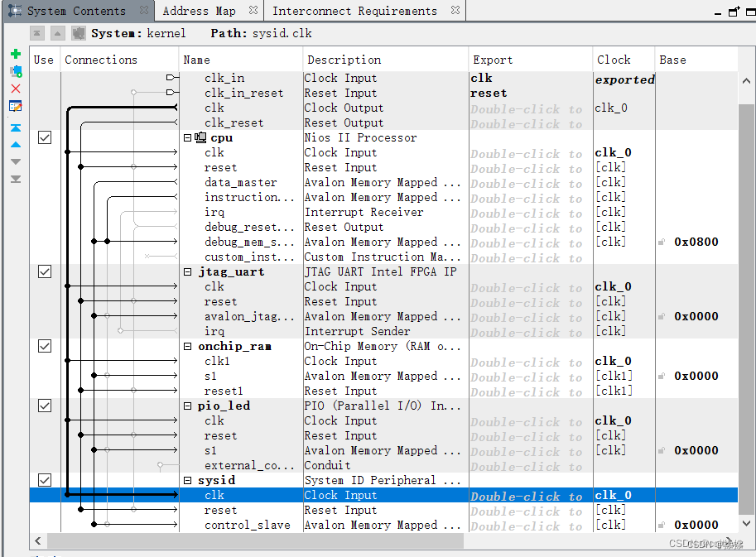Switch to the System Contents tab
Viewport: 756px width, 557px height.
click(76, 11)
